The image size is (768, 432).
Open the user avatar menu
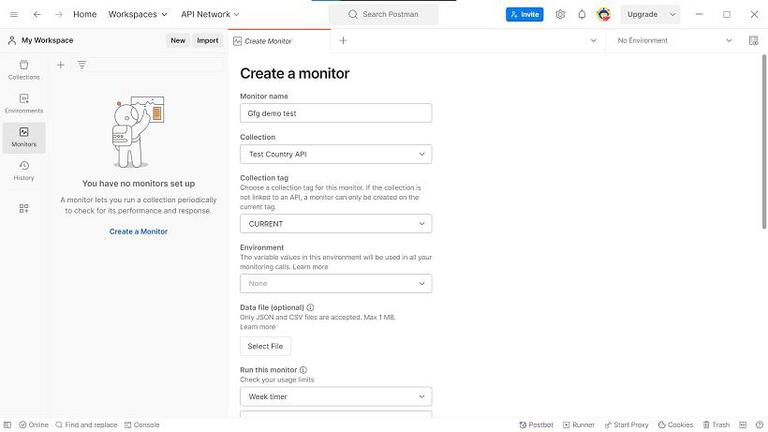coord(604,15)
